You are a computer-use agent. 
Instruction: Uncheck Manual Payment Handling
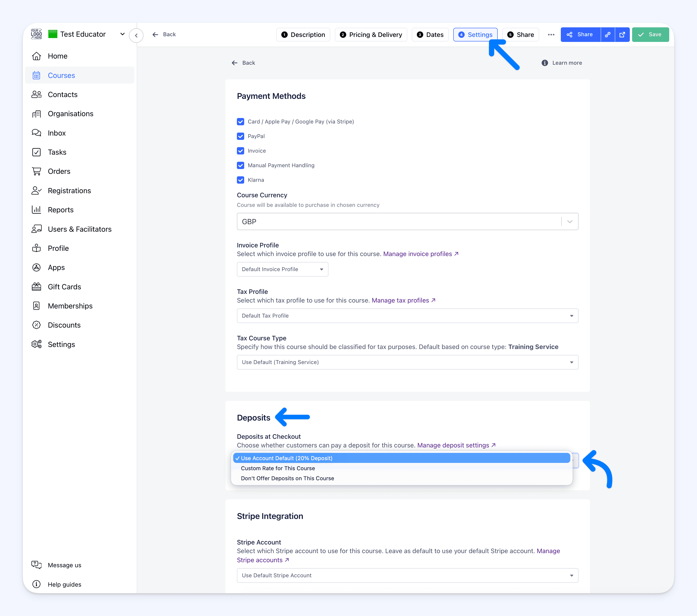click(240, 165)
